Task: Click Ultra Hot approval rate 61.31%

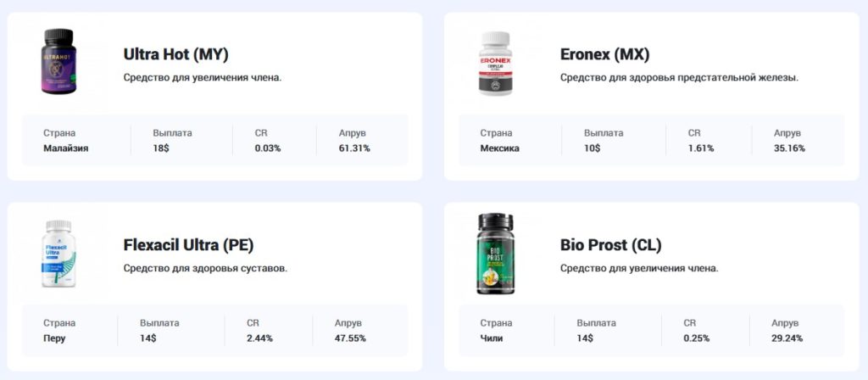Action: click(354, 148)
